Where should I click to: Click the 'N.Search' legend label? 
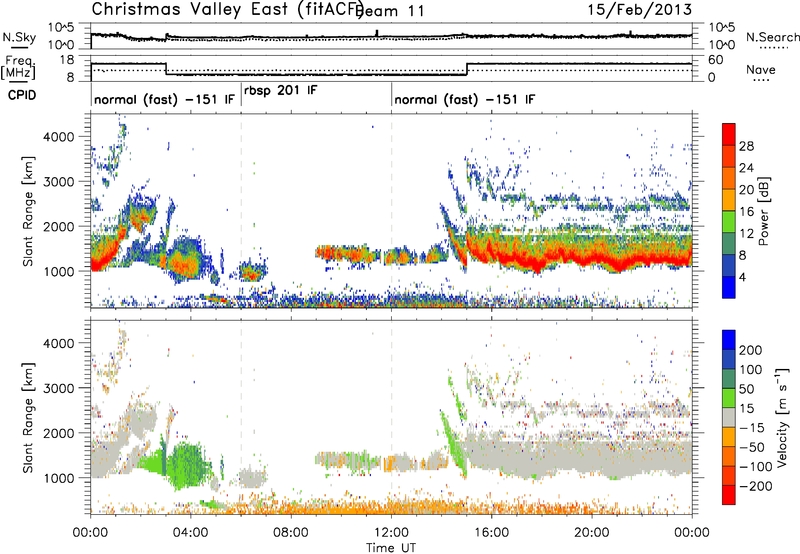pyautogui.click(x=772, y=37)
